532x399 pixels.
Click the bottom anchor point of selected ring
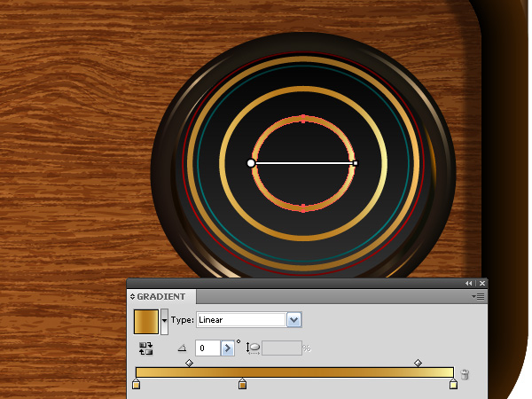303,208
